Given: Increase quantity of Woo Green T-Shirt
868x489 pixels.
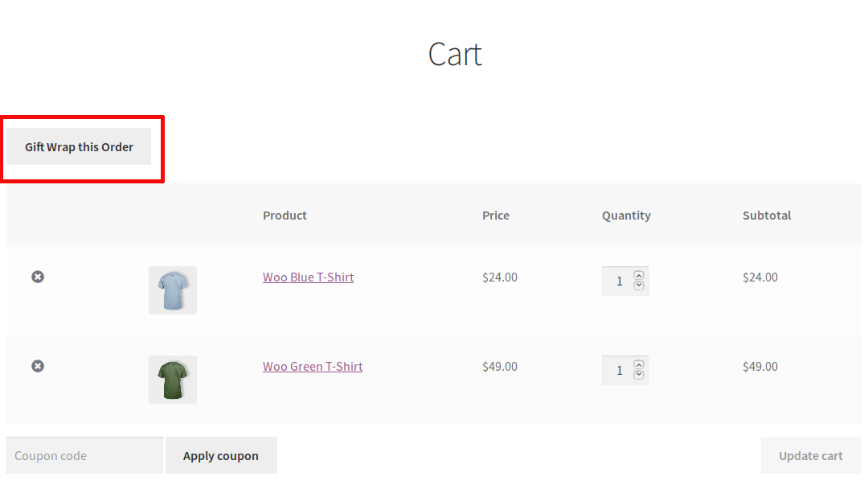Looking at the screenshot, I should [639, 364].
